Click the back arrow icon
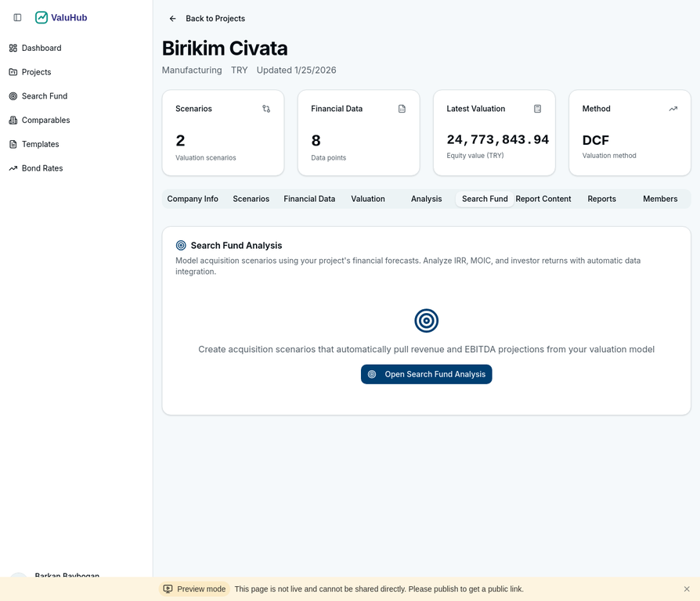700x601 pixels. click(x=173, y=19)
